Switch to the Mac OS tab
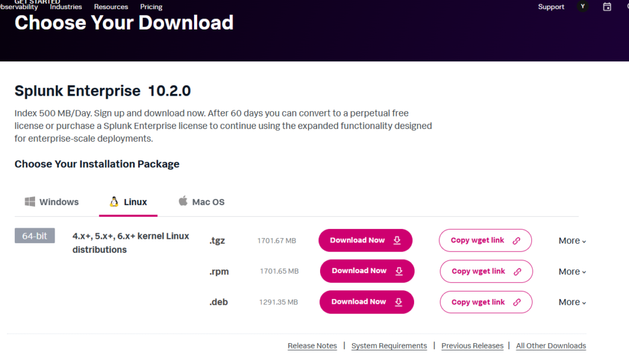 pos(201,202)
